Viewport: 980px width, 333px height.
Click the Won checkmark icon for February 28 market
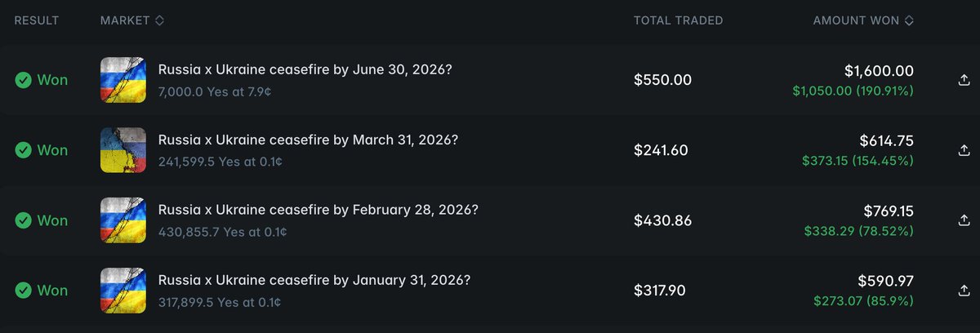(23, 220)
